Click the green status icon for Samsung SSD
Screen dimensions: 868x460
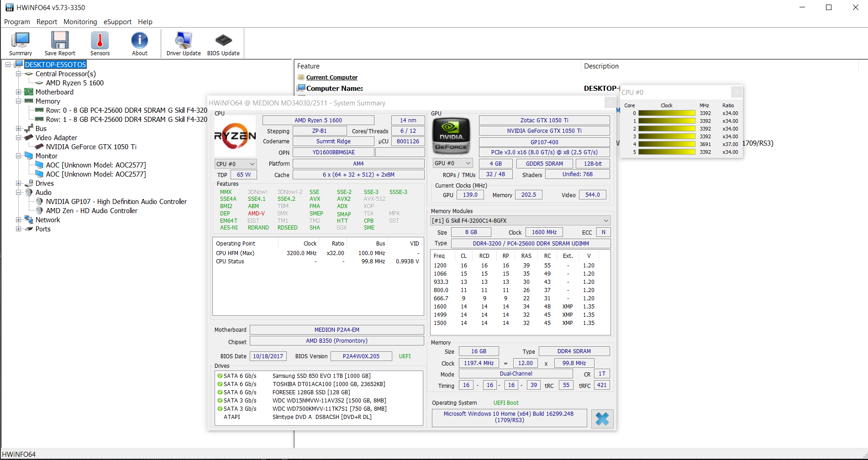220,376
